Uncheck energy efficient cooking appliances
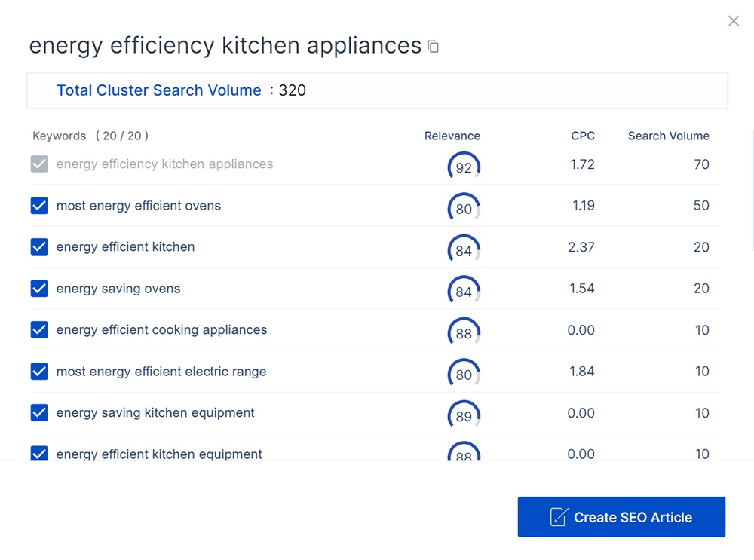This screenshot has width=754, height=560. (39, 330)
